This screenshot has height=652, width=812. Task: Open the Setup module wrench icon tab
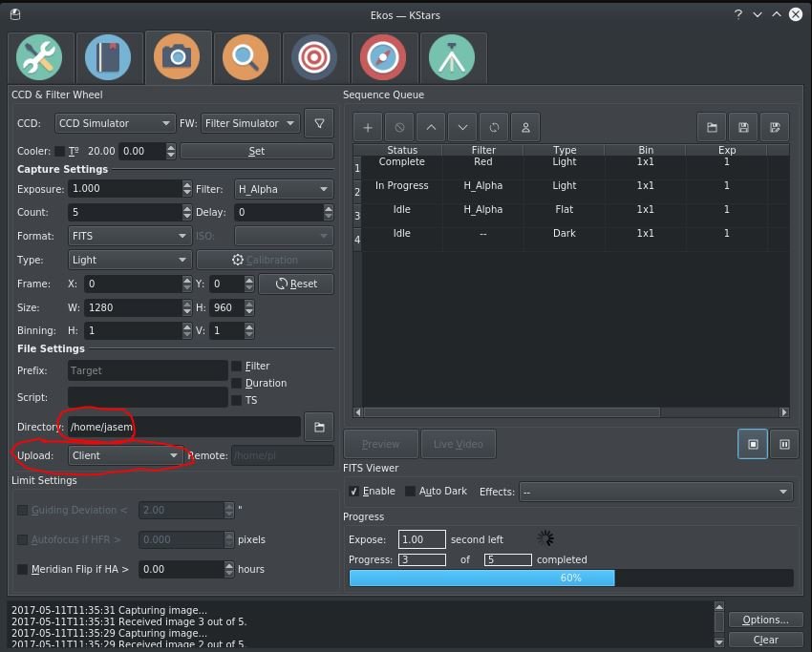tap(39, 57)
